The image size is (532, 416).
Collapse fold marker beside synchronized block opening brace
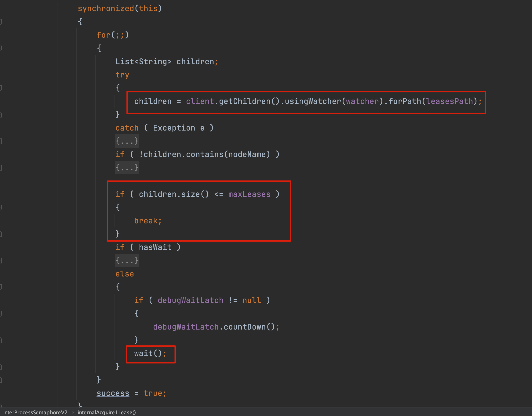point(1,22)
